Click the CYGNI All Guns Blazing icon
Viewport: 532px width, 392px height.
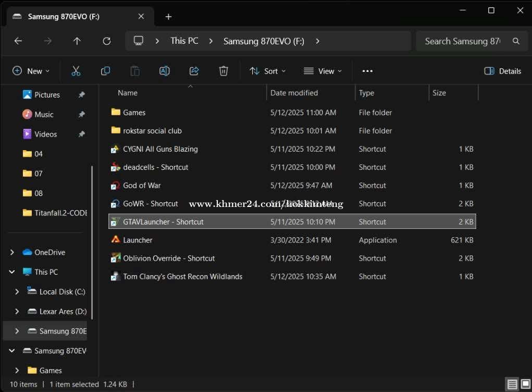pos(116,149)
